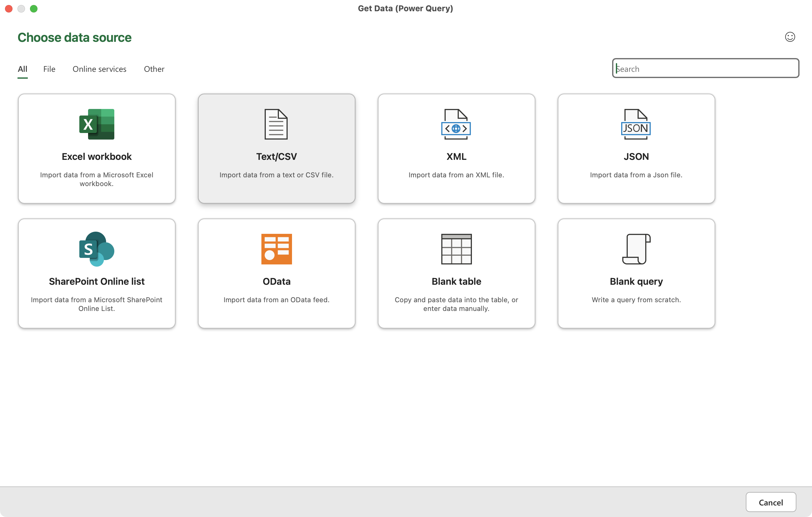Switch to the File tab
The height and width of the screenshot is (517, 812).
[x=49, y=69]
